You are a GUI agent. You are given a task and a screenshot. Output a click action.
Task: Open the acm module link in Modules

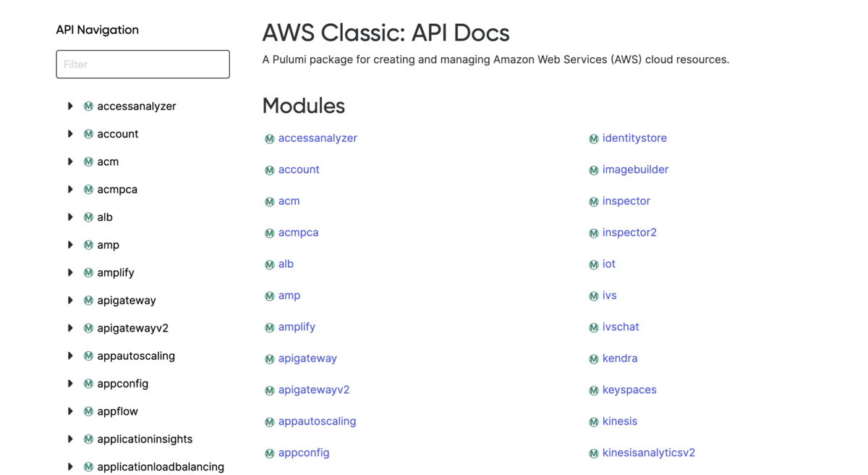point(289,201)
